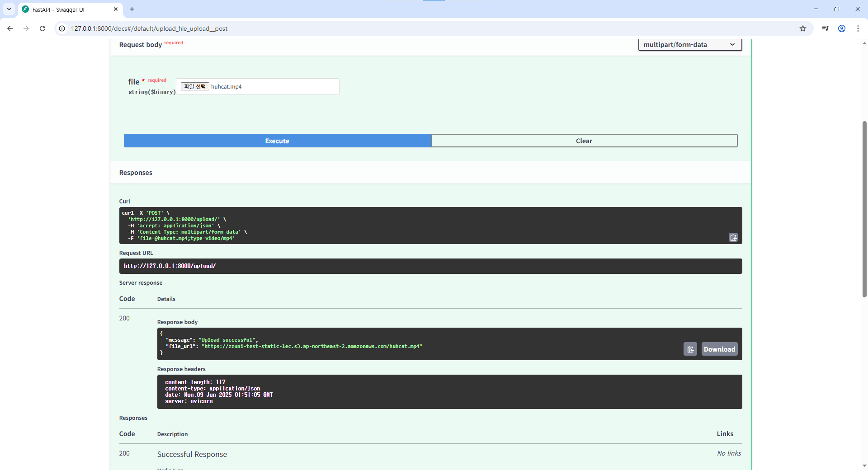
Task: Click huhcat.mp4 selected filename
Action: coord(226,87)
